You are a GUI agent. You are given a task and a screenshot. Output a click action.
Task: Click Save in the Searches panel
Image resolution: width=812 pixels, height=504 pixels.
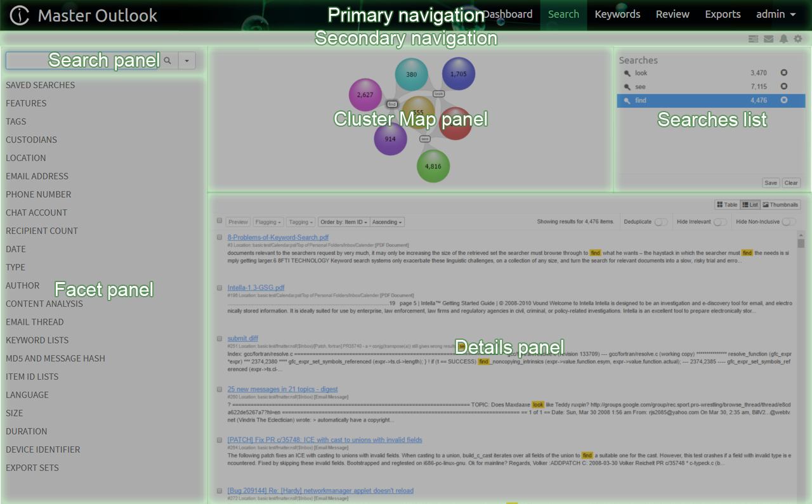pos(770,183)
